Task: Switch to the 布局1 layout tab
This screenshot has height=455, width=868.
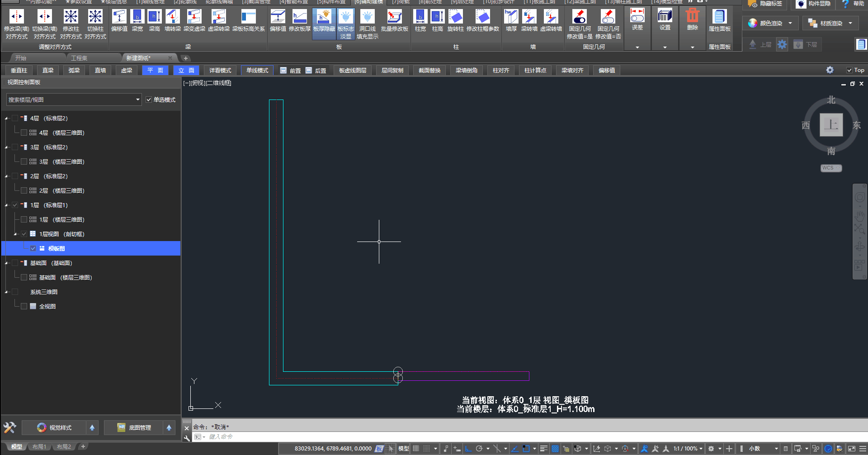Action: 39,447
